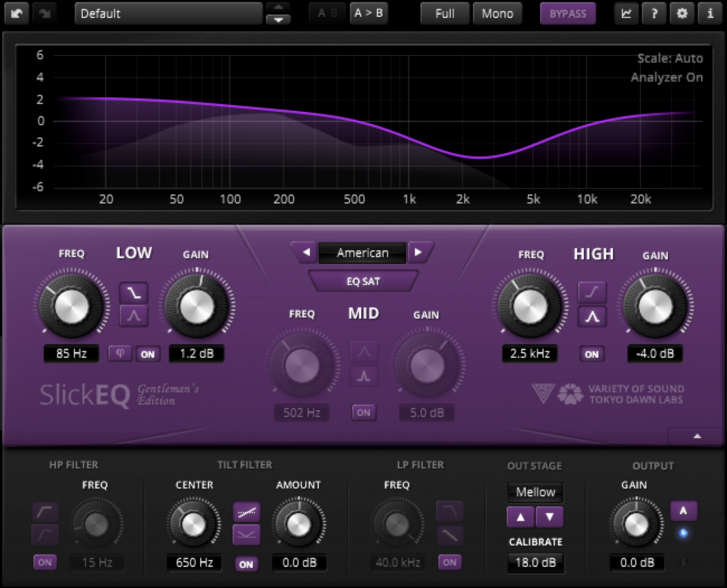The width and height of the screenshot is (727, 588).
Task: Open the Default preset name field
Action: pos(168,13)
